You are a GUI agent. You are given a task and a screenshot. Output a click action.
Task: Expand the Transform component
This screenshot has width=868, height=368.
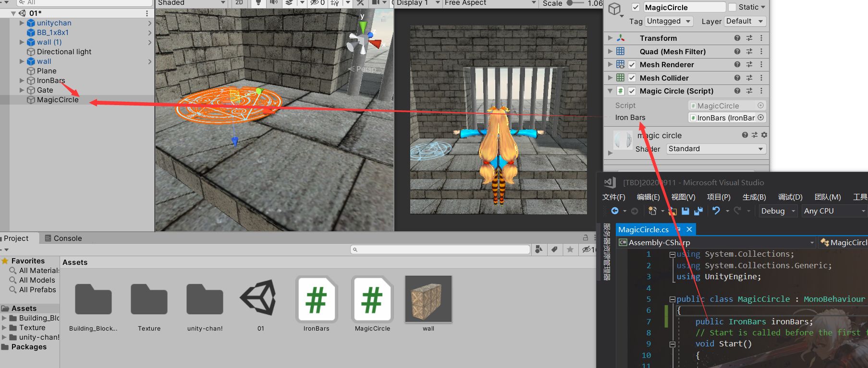pos(610,38)
